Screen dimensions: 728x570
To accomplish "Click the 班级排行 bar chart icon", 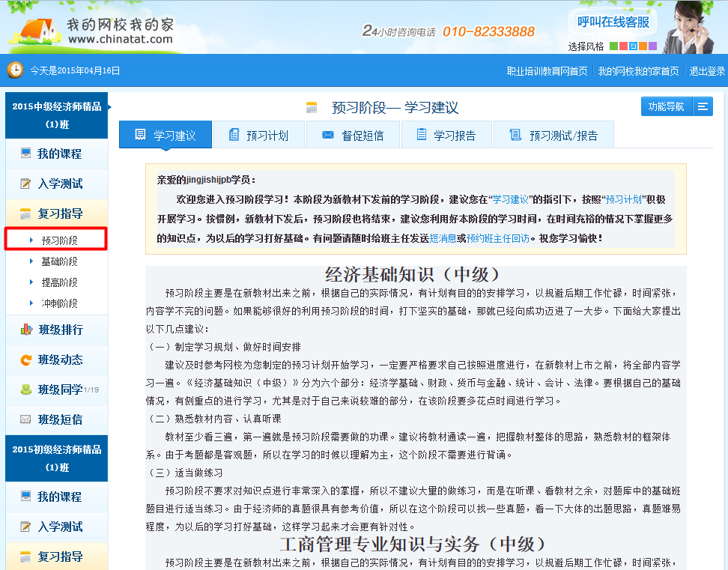I will 25,330.
